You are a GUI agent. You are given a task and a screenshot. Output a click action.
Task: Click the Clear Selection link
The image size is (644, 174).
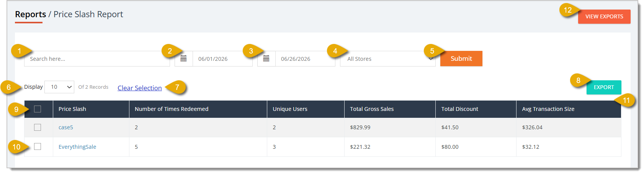[140, 88]
